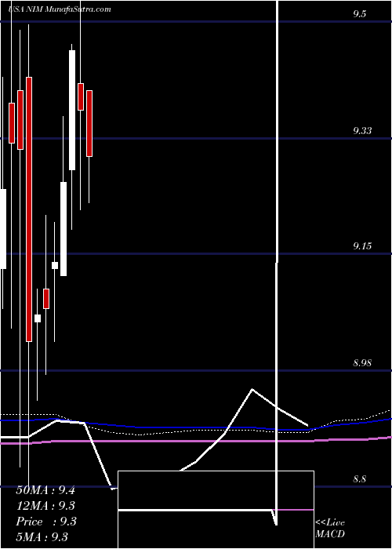Click the 9.33 price axis label
The width and height of the screenshot is (392, 549).
coord(362,131)
